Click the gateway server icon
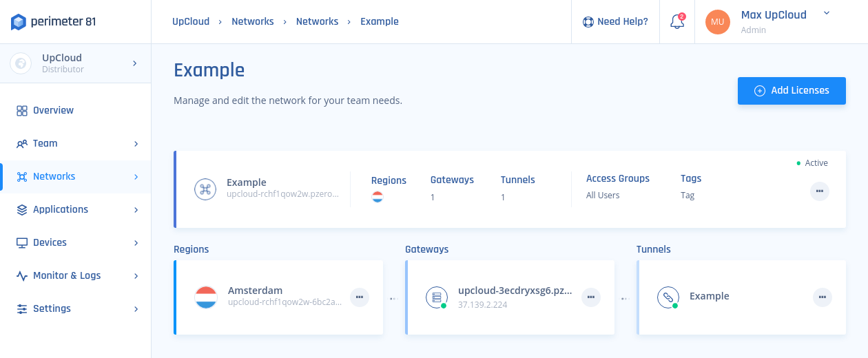The width and height of the screenshot is (868, 358). 436,297
